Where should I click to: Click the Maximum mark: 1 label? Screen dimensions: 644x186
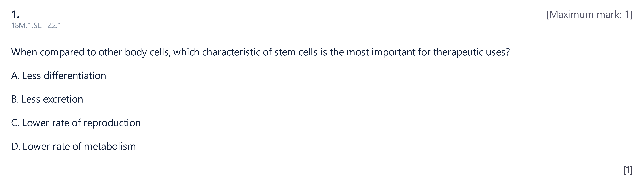589,14
